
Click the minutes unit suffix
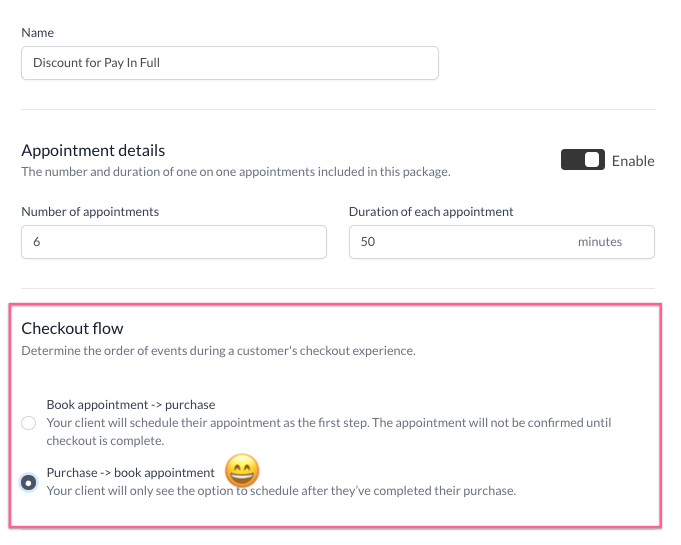(x=599, y=242)
